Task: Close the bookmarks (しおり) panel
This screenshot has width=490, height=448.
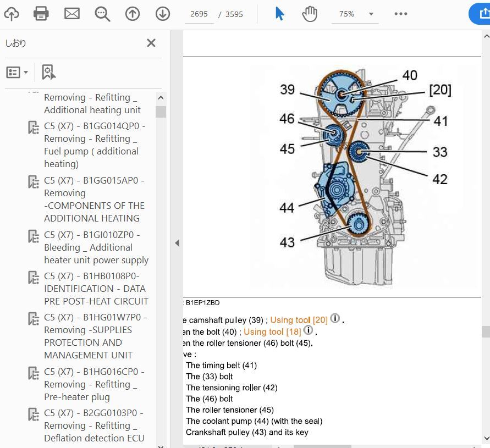Action: pos(151,43)
